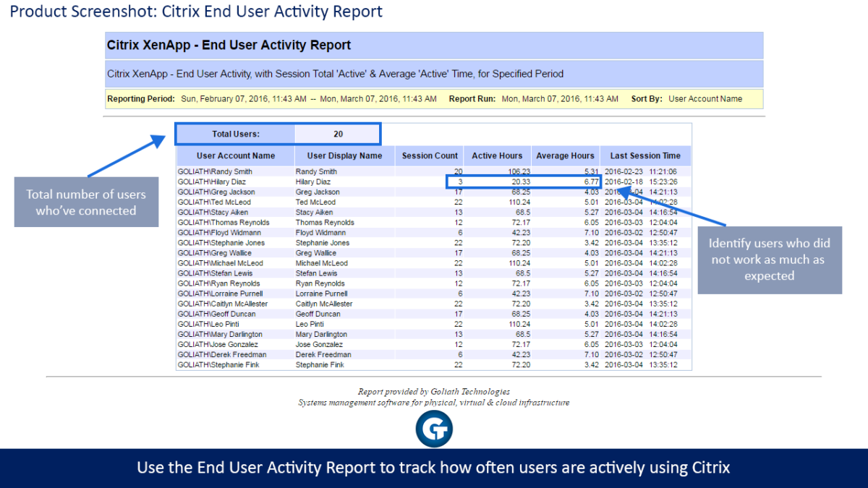Sort by the Active Hours column header
The height and width of the screenshot is (488, 868).
[x=497, y=155]
